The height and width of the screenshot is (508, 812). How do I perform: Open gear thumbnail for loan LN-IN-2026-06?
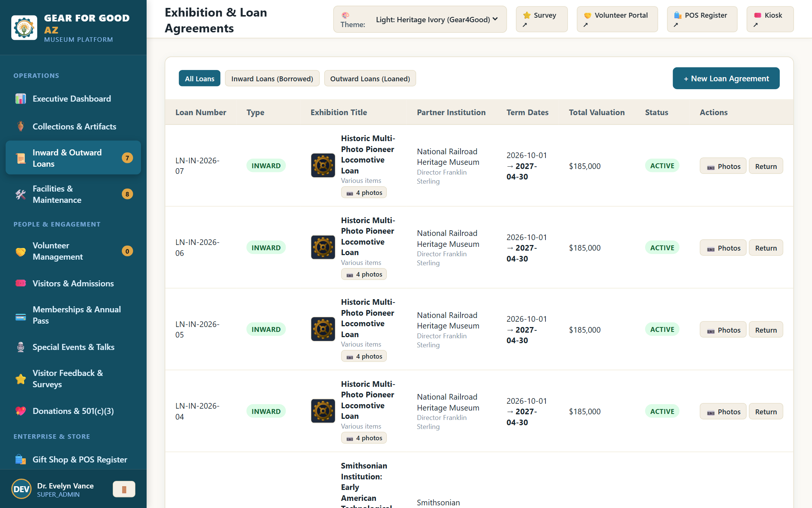(323, 247)
